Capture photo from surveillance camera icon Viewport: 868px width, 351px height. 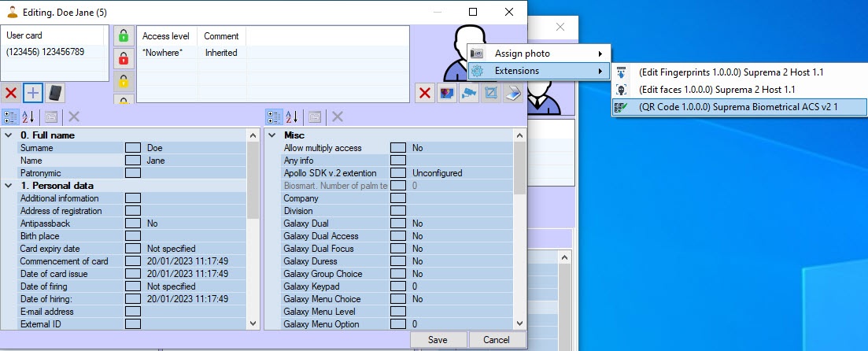pos(469,93)
